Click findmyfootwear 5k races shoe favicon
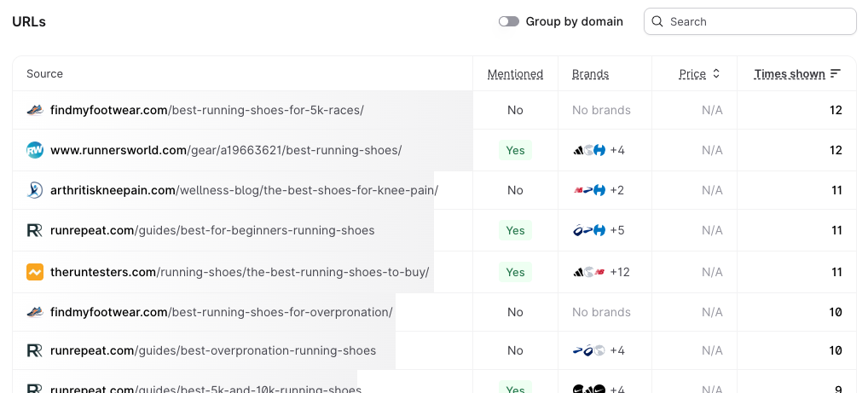This screenshot has height=393, width=868. click(x=35, y=110)
